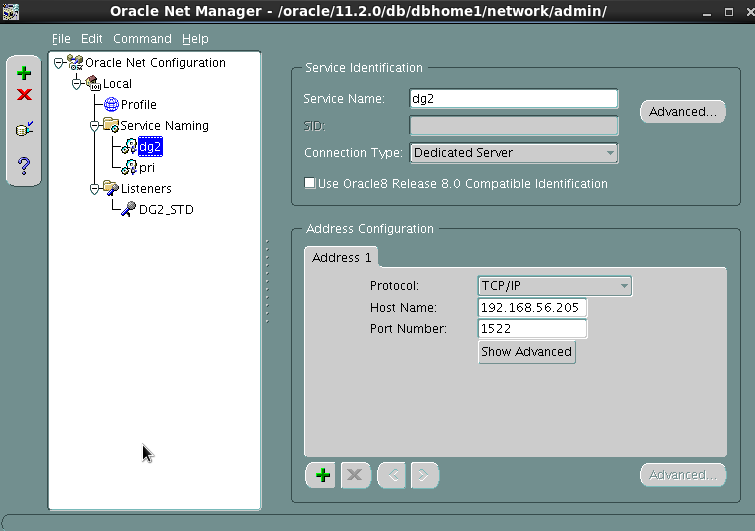Click the Oracle Net Configuration root icon
This screenshot has height=531, width=755.
[x=75, y=62]
